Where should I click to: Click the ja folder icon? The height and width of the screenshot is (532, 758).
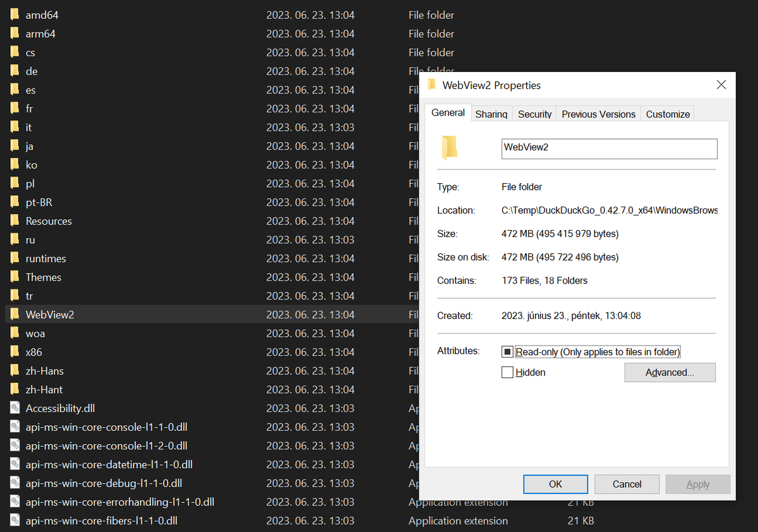[15, 146]
